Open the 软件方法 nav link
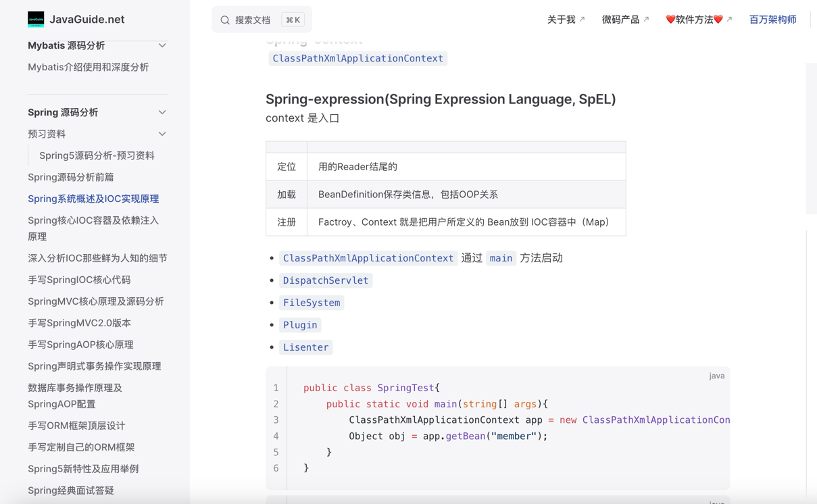 click(x=699, y=20)
